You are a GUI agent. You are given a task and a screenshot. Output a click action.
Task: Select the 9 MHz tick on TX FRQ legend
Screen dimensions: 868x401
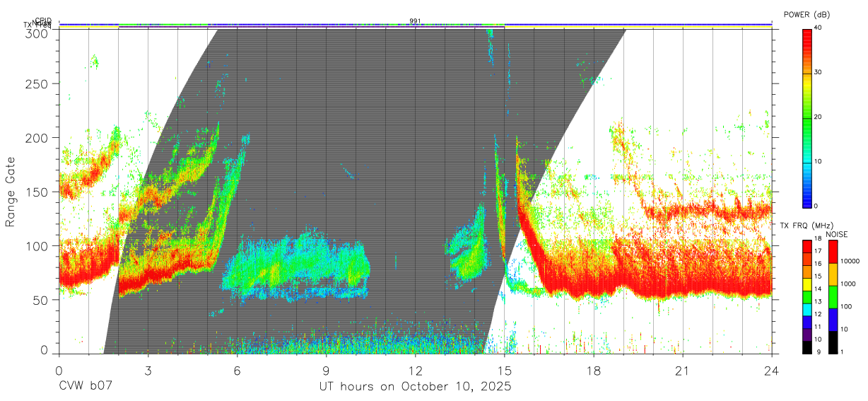pos(818,351)
